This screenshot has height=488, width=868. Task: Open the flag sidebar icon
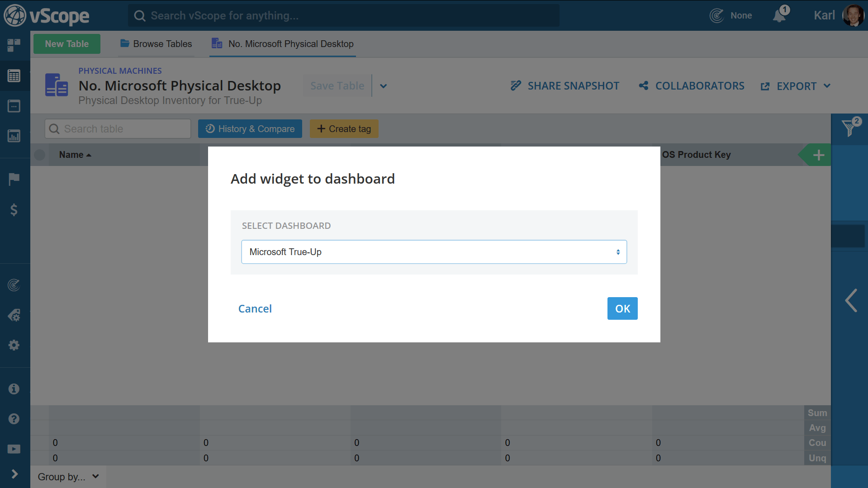[14, 180]
